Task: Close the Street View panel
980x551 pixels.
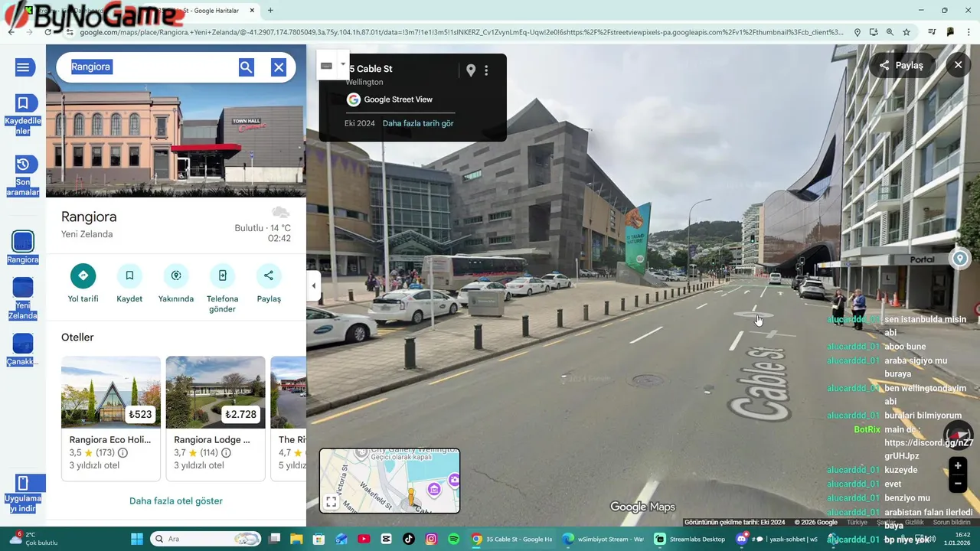Action: click(x=958, y=65)
